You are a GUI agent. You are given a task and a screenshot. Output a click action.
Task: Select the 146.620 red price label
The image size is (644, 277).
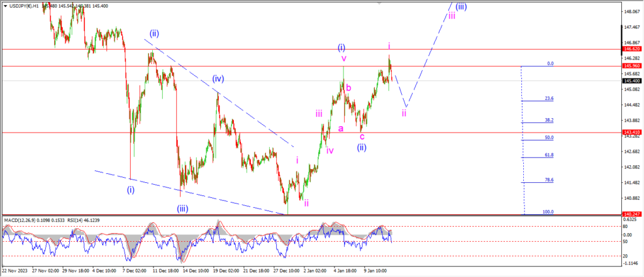631,49
